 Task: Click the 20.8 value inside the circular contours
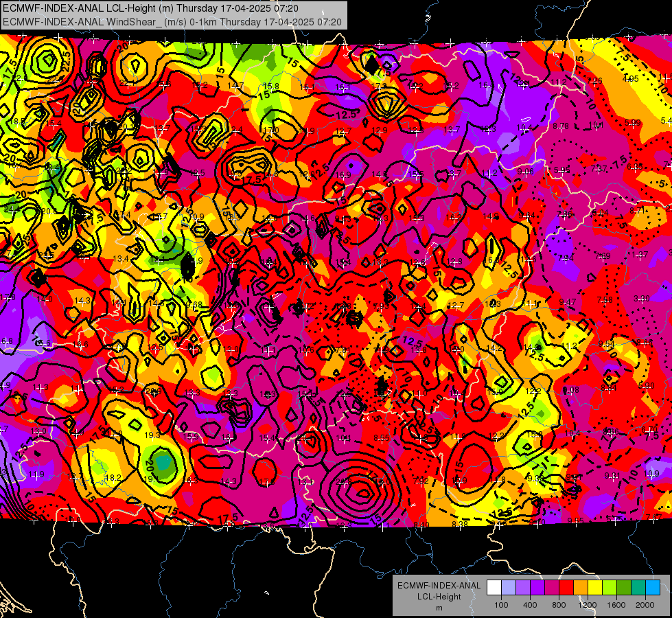click(345, 482)
